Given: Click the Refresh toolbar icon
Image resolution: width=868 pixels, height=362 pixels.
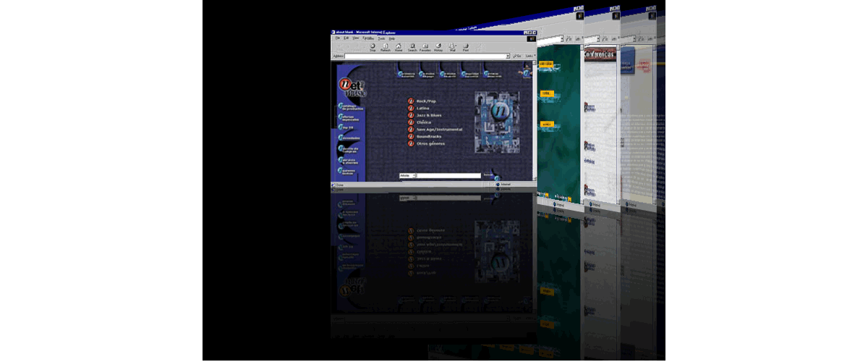Looking at the screenshot, I should 386,47.
